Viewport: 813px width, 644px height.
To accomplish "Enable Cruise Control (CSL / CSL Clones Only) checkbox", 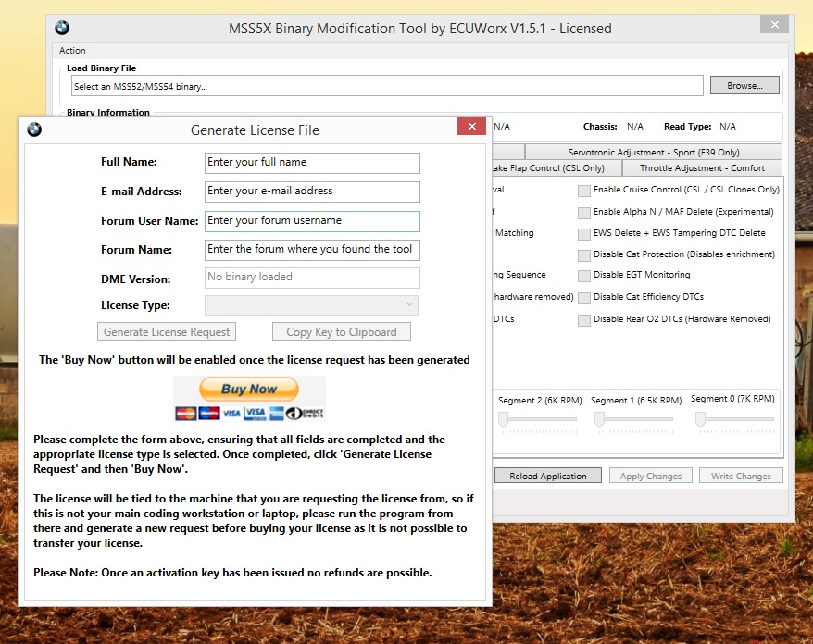I will 584,191.
